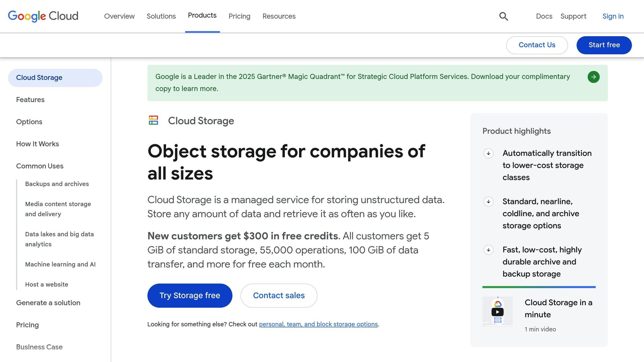644x362 pixels.
Task: Click the '1 min video' caption
Action: 540,329
